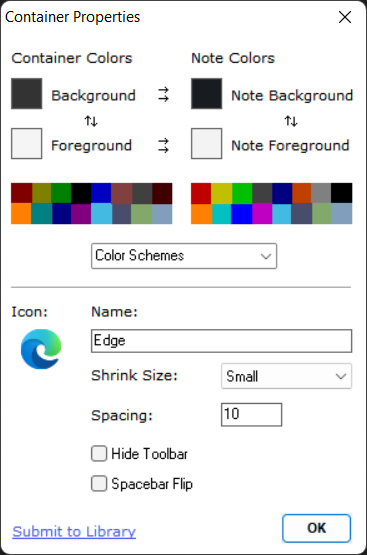Click the Edge container icon
The image size is (367, 555).
41,349
